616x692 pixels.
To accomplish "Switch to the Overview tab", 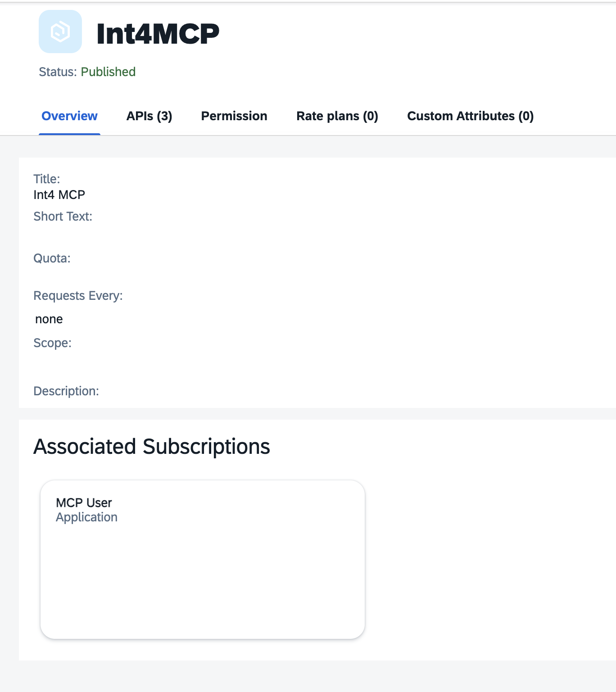I will [x=69, y=116].
